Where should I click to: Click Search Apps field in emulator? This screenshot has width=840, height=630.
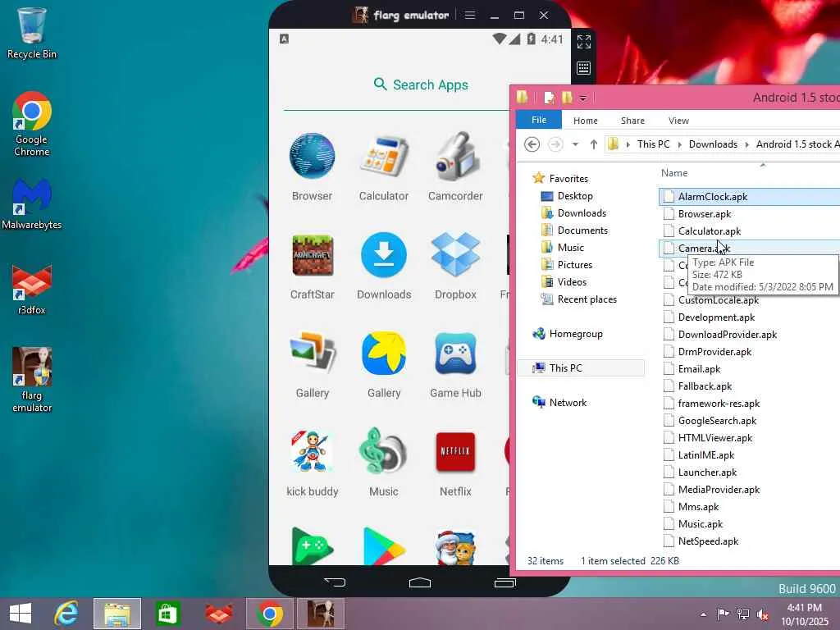coord(421,84)
